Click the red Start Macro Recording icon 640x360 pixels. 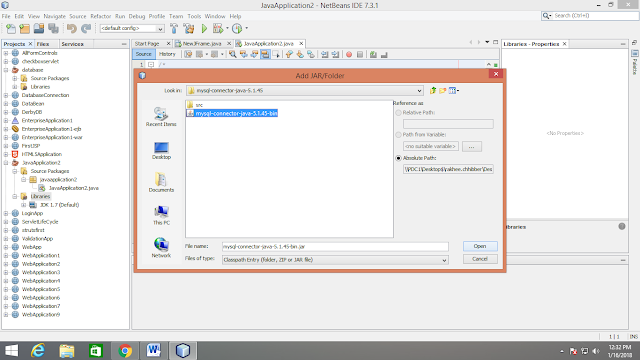click(x=349, y=54)
